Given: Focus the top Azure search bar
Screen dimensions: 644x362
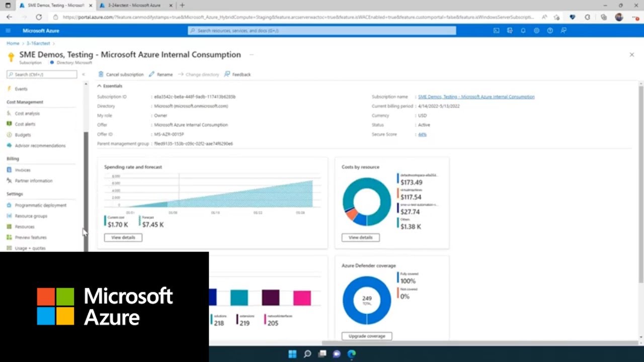Looking at the screenshot, I should tap(322, 31).
